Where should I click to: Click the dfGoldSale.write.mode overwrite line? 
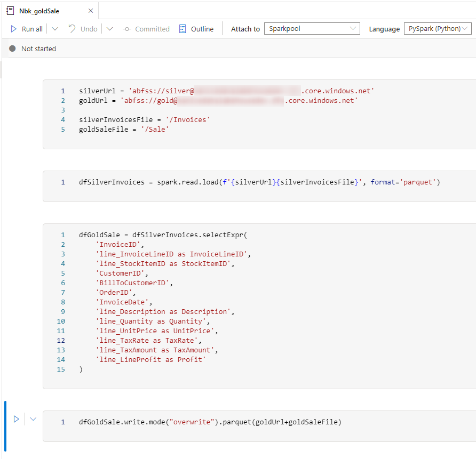click(x=210, y=422)
